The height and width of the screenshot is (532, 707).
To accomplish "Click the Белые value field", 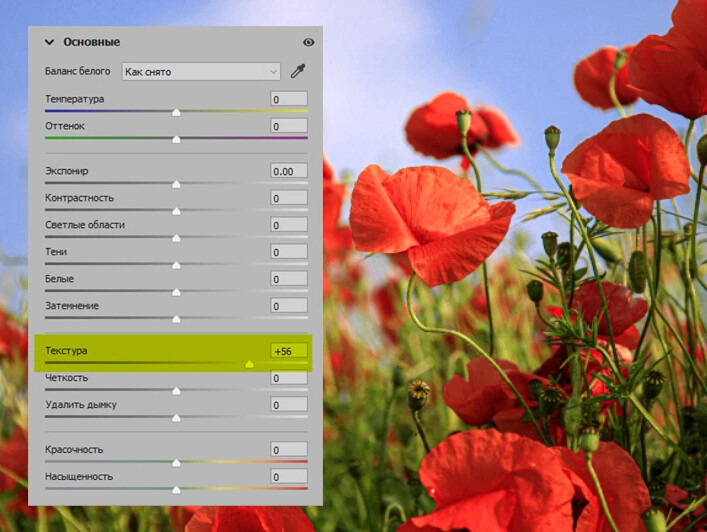I will [x=289, y=279].
